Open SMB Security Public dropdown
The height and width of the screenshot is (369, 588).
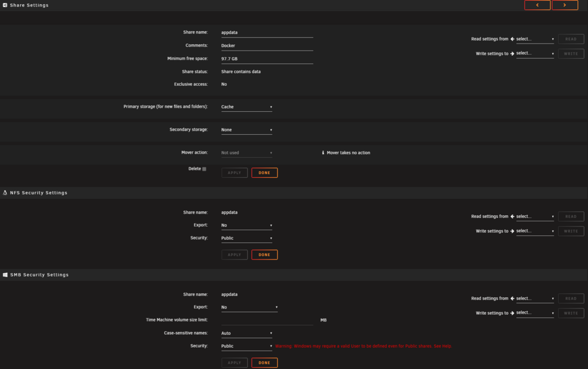tap(246, 346)
